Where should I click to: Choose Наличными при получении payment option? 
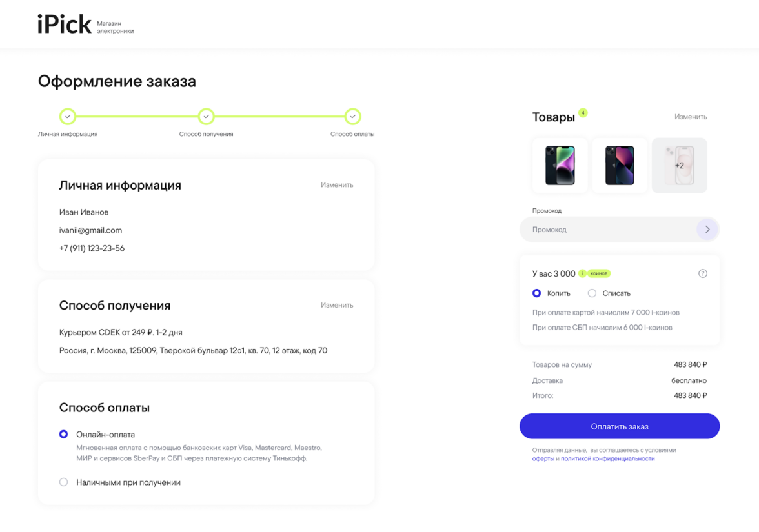coord(64,482)
